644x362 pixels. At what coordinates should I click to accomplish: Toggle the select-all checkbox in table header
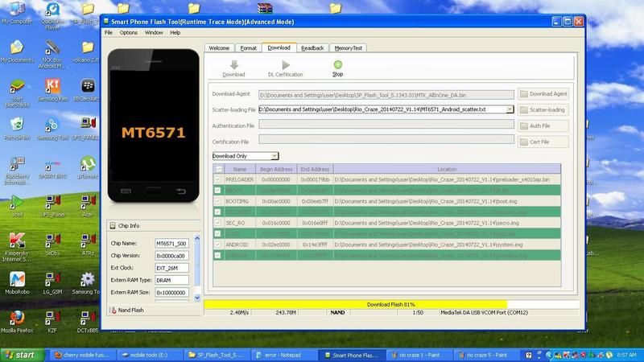pos(218,169)
